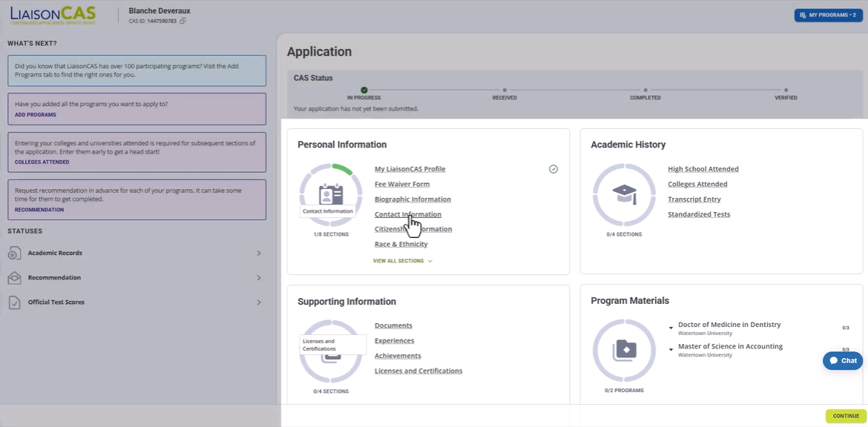The height and width of the screenshot is (427, 868).
Task: Open the Colleges Attended reminder link
Action: point(42,162)
